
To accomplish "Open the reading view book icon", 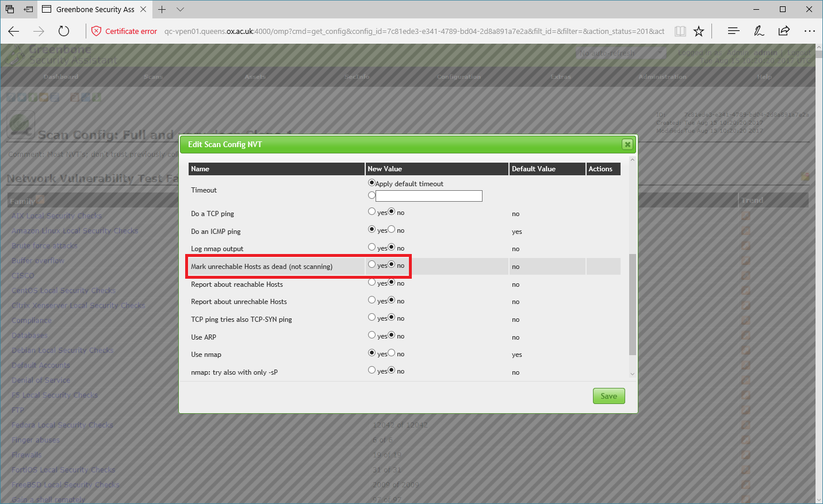I will [680, 31].
